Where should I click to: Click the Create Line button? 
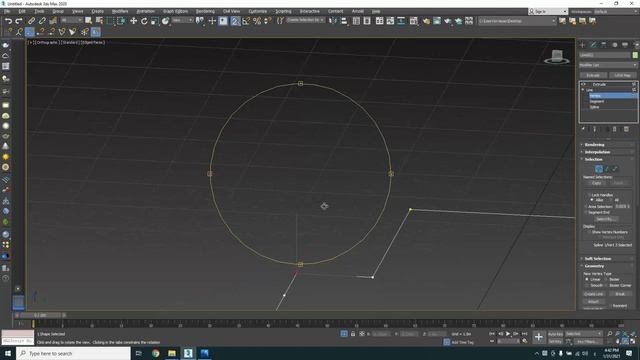(594, 294)
